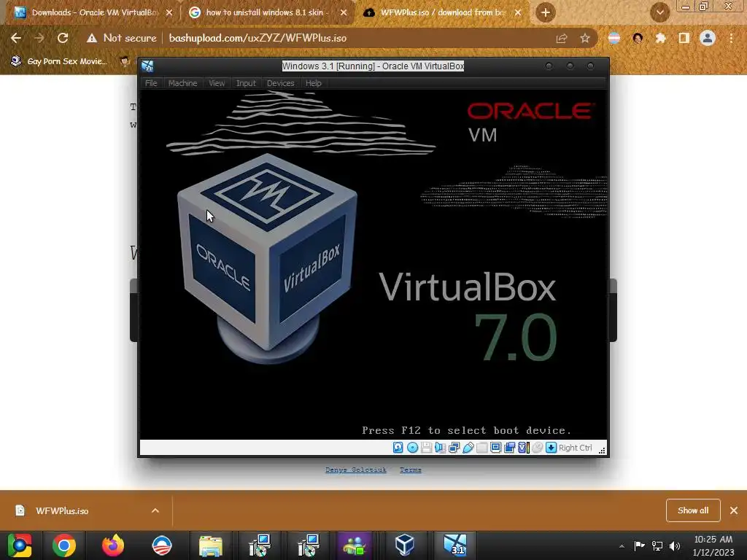Click the Not secure warning icon
Viewport: 747px width, 560px height.
pos(91,38)
